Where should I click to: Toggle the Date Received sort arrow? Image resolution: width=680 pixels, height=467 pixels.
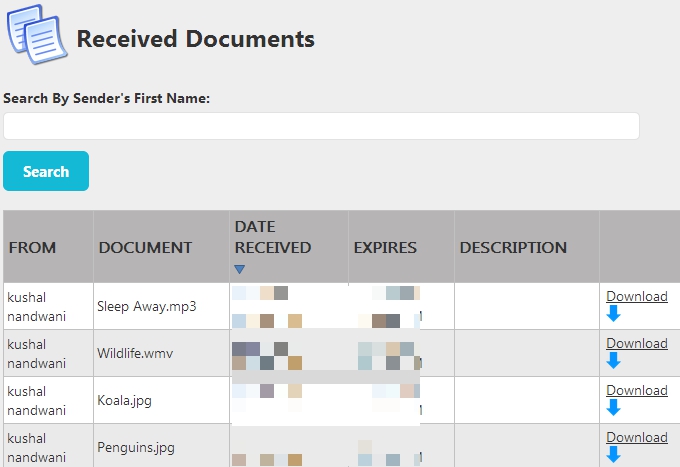(240, 269)
